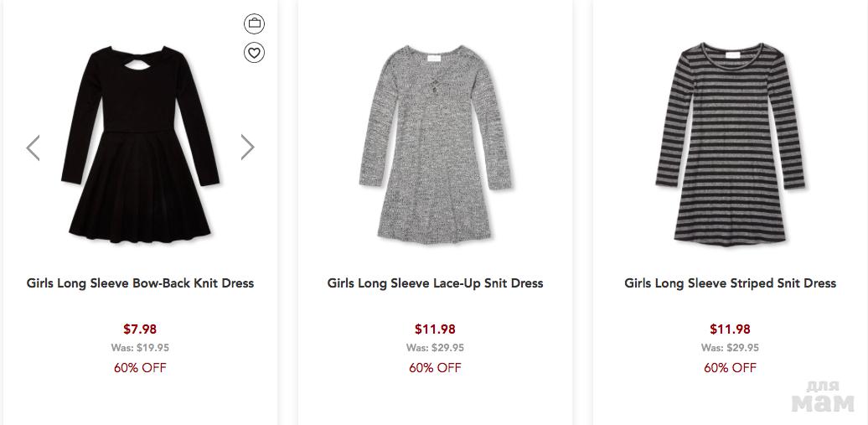868x425 pixels.
Task: Click the $7.98 sale price
Action: coord(140,329)
